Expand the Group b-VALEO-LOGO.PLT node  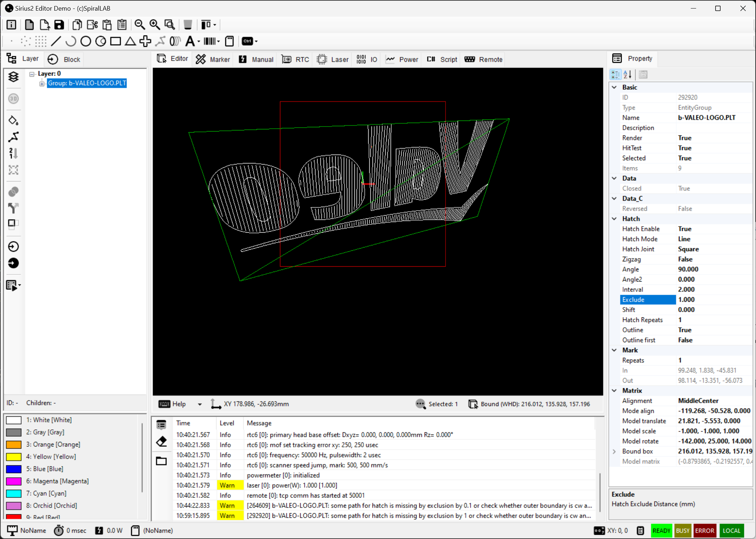(x=42, y=83)
